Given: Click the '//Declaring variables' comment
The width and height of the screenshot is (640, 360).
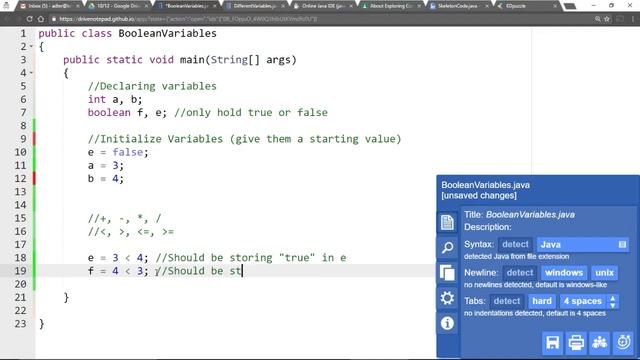Looking at the screenshot, I should pos(152,86).
